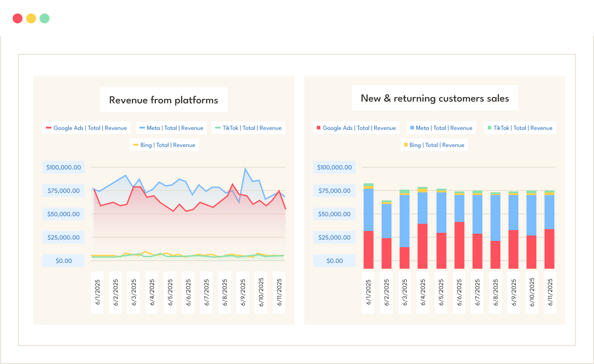The height and width of the screenshot is (364, 594).
Task: Select the Revenue from platforms chart title
Action: (x=164, y=100)
